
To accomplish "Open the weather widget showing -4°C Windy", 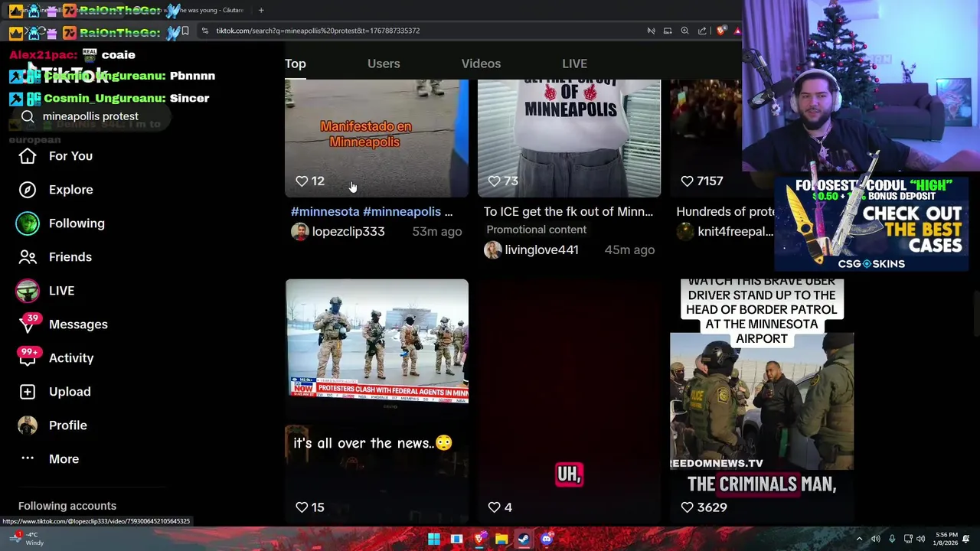I will [x=28, y=539].
